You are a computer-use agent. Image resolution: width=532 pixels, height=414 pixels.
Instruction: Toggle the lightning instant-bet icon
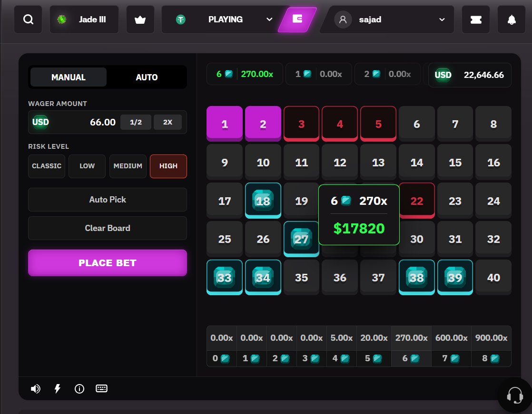[x=57, y=389]
